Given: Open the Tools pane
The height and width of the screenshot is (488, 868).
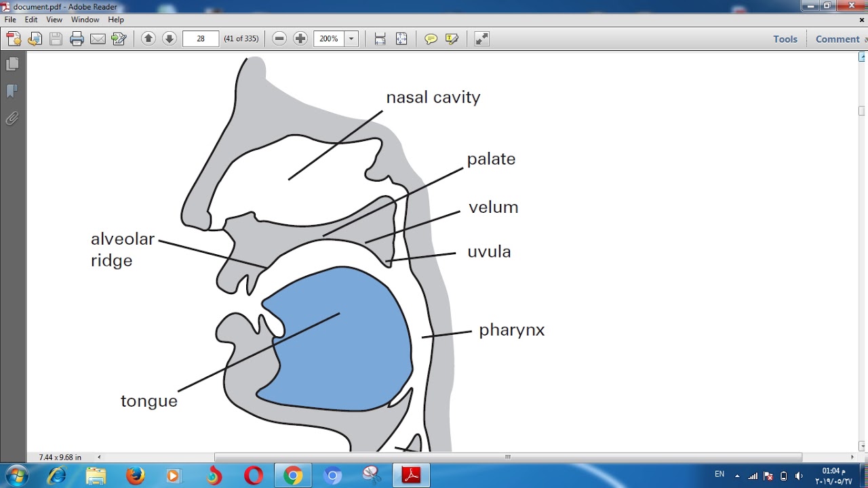Looking at the screenshot, I should (785, 39).
